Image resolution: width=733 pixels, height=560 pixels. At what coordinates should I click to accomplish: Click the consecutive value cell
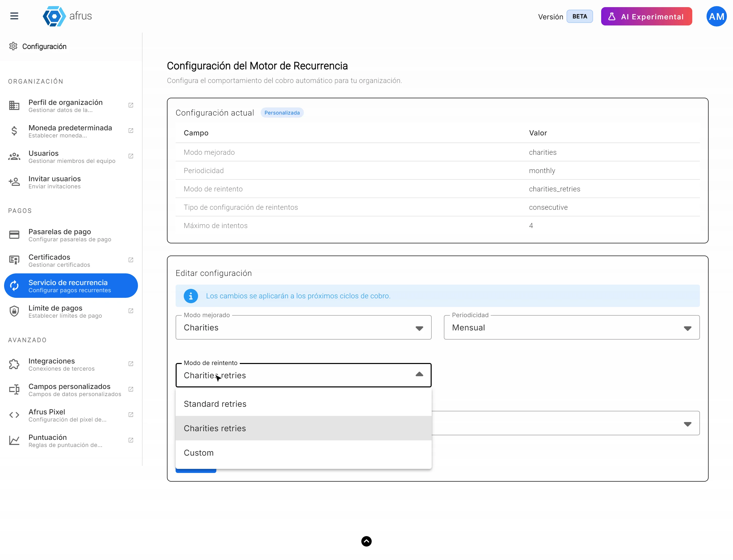548,207
